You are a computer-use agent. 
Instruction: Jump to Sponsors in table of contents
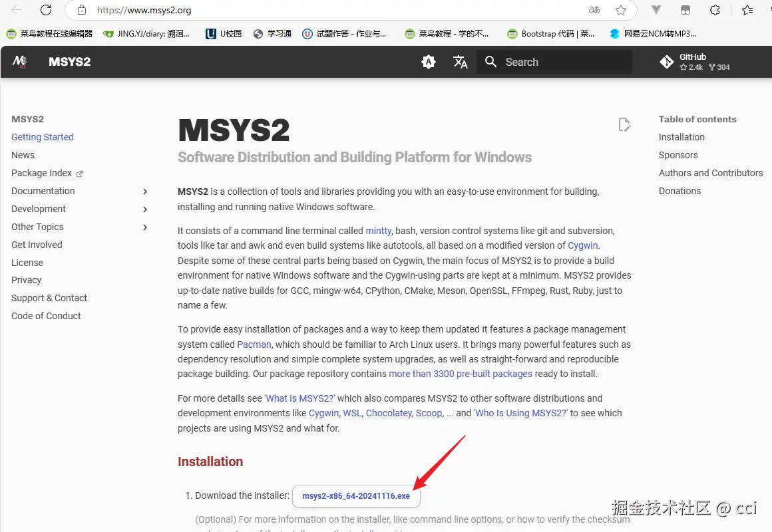coord(678,155)
